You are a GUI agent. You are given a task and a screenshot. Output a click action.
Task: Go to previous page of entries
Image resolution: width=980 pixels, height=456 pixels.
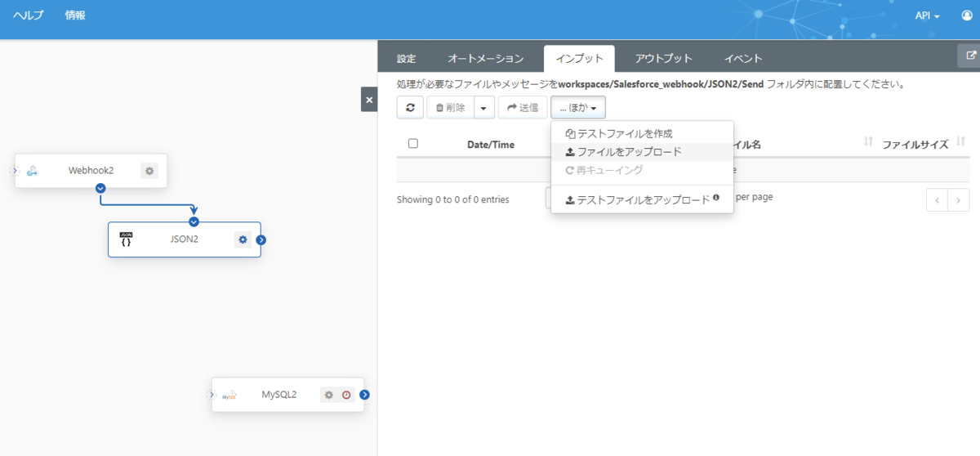(x=938, y=199)
